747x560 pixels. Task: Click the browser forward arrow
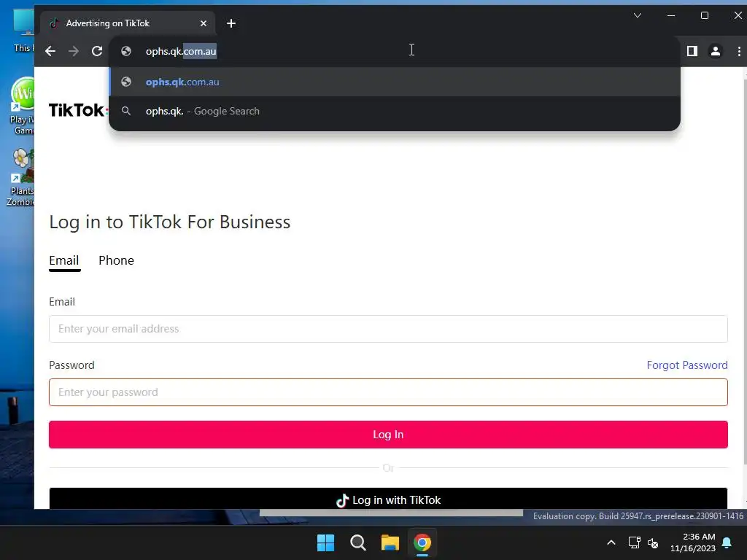click(x=74, y=51)
